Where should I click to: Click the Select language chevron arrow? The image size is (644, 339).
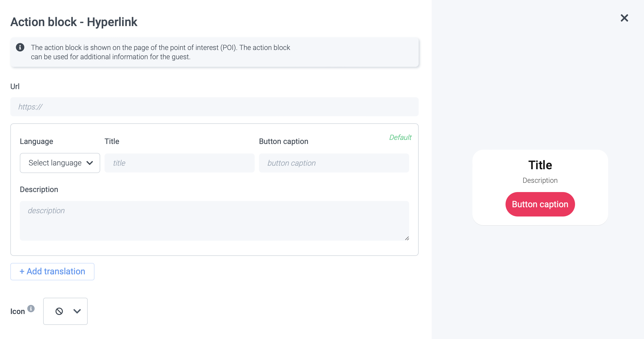tap(90, 163)
